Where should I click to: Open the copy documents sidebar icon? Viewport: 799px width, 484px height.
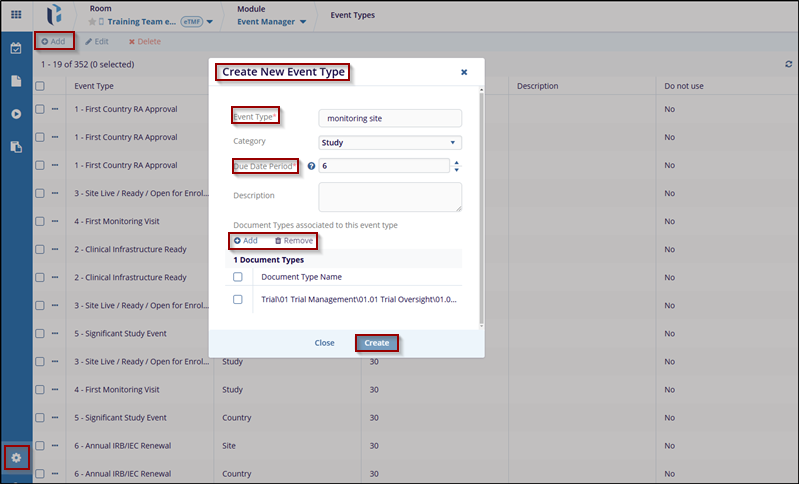pos(16,147)
